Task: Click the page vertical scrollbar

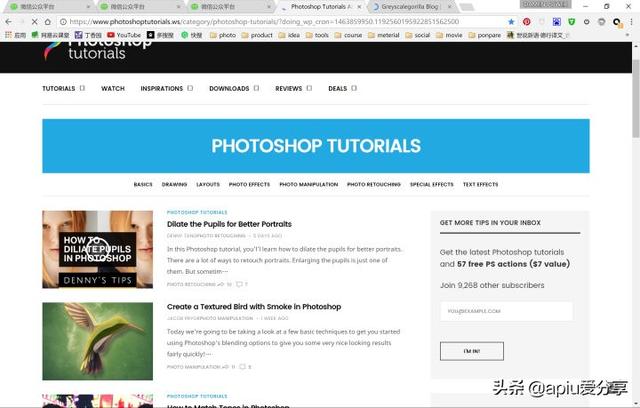Action: click(x=636, y=98)
